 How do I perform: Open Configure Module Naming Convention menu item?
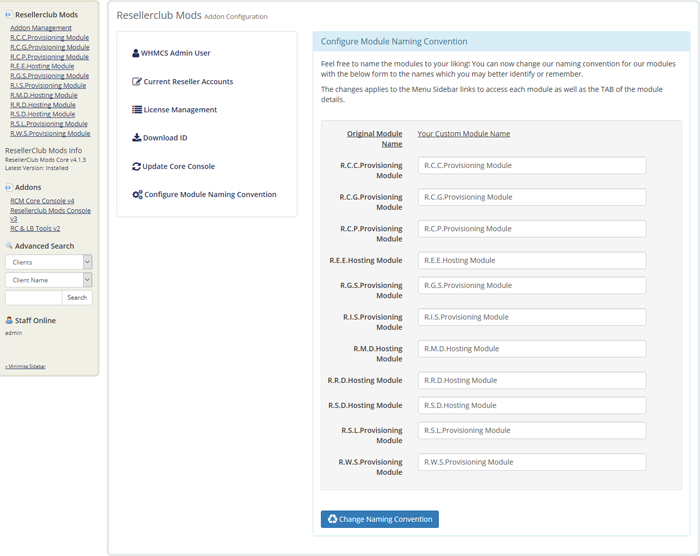pyautogui.click(x=204, y=194)
